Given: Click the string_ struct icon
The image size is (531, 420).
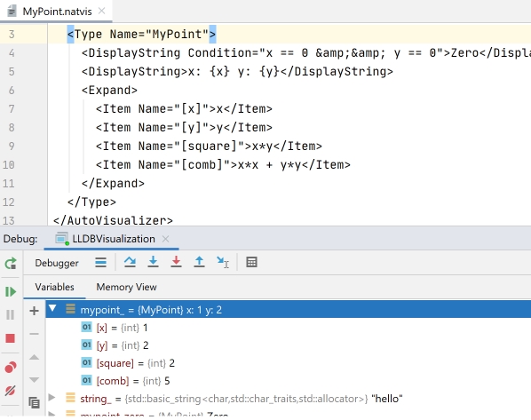Looking at the screenshot, I should pyautogui.click(x=70, y=398).
